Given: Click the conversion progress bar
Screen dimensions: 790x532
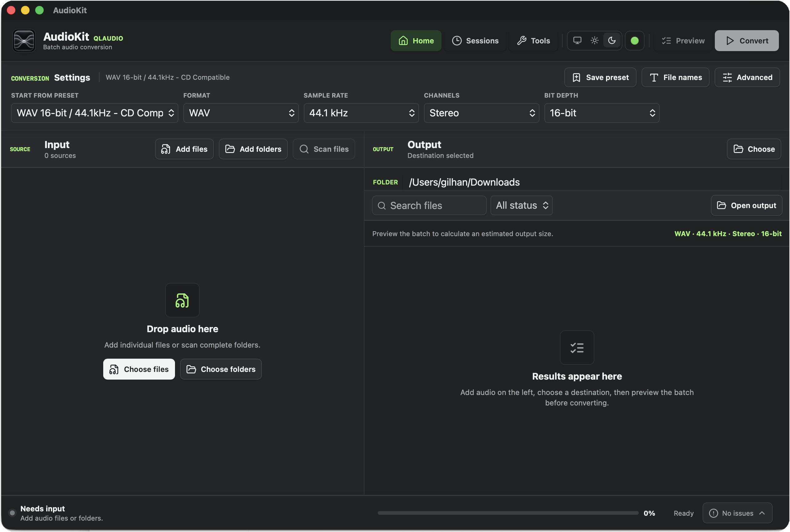Looking at the screenshot, I should click(508, 513).
